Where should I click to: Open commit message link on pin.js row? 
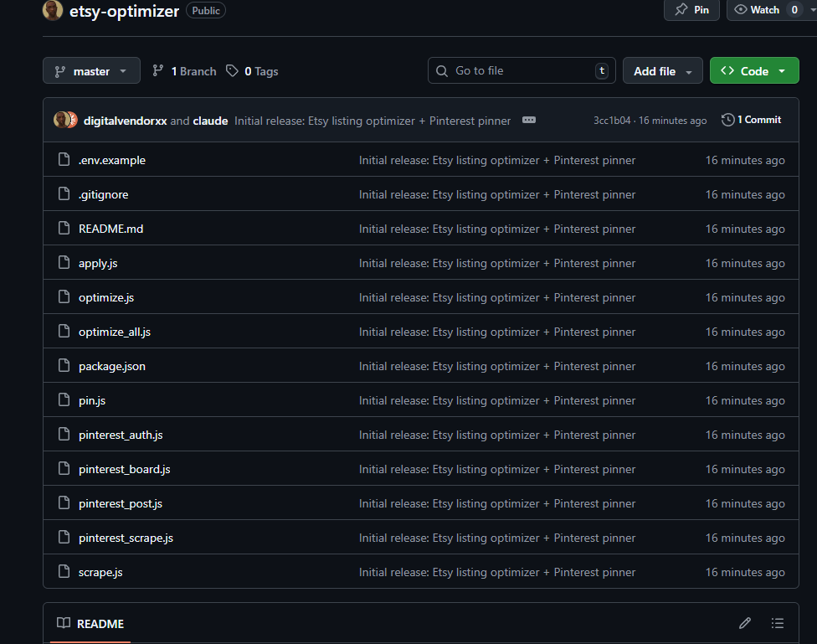pyautogui.click(x=497, y=401)
